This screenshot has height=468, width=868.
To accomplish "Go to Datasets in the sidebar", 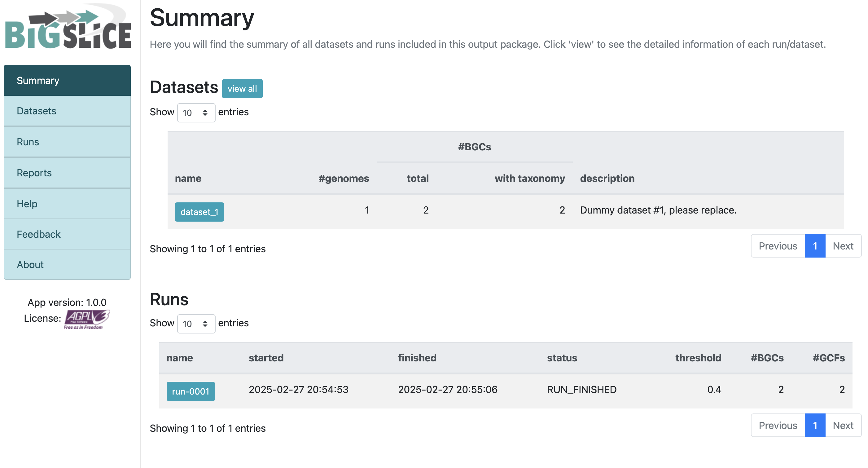I will 67,111.
